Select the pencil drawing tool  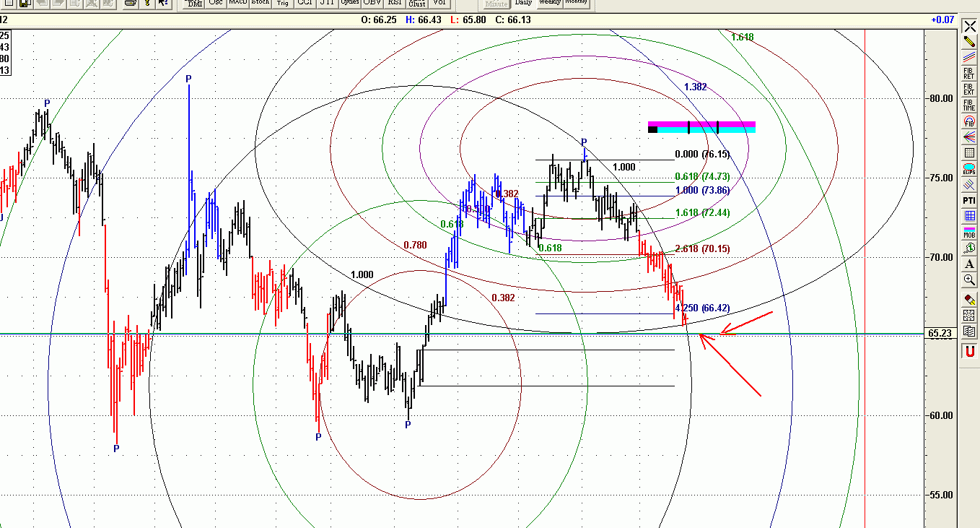[x=968, y=42]
